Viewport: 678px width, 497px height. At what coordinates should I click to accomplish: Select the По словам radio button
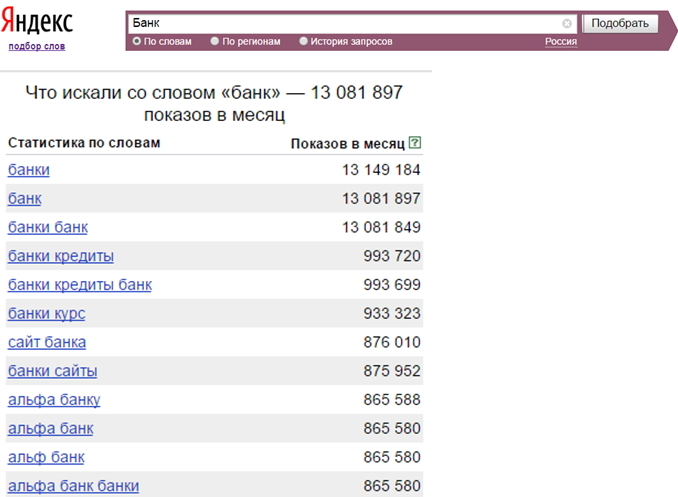[137, 41]
